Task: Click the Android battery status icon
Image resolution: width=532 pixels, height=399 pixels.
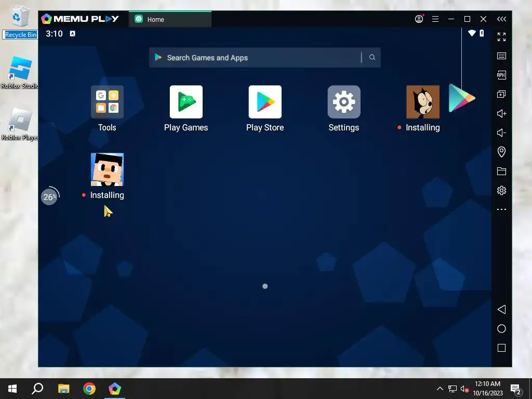Action: [482, 33]
